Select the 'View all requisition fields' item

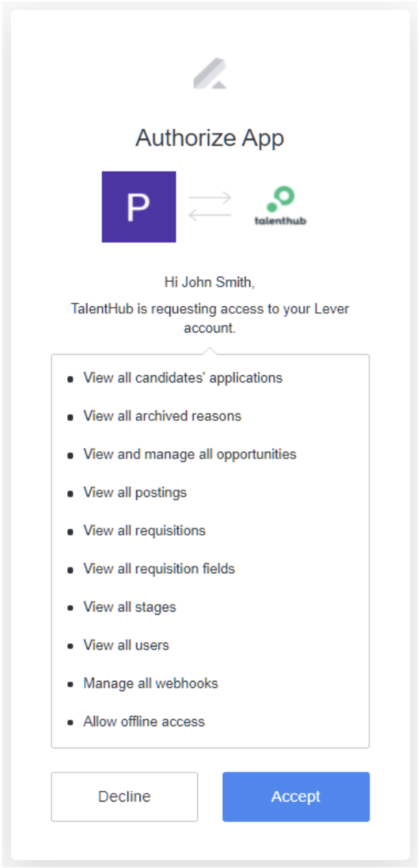click(x=160, y=568)
